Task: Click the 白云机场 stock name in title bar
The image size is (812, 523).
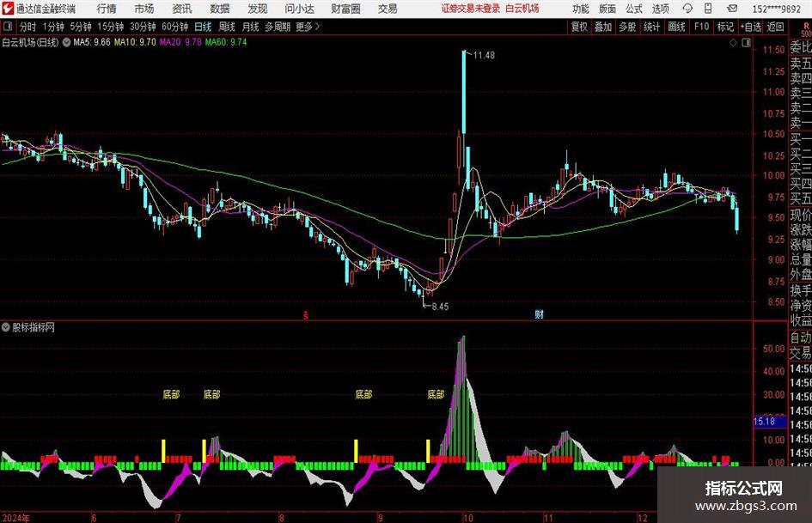Action: (522, 9)
